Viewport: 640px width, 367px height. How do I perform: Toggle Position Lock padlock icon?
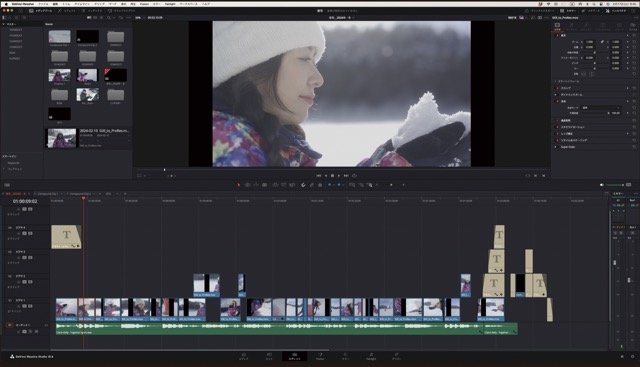tap(320, 185)
